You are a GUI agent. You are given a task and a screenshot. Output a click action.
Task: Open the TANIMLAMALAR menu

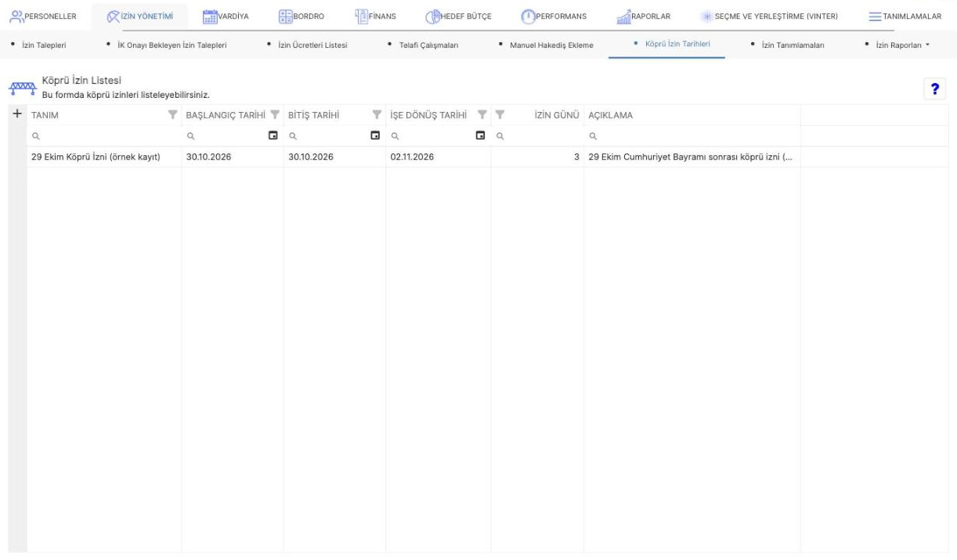pyautogui.click(x=905, y=16)
